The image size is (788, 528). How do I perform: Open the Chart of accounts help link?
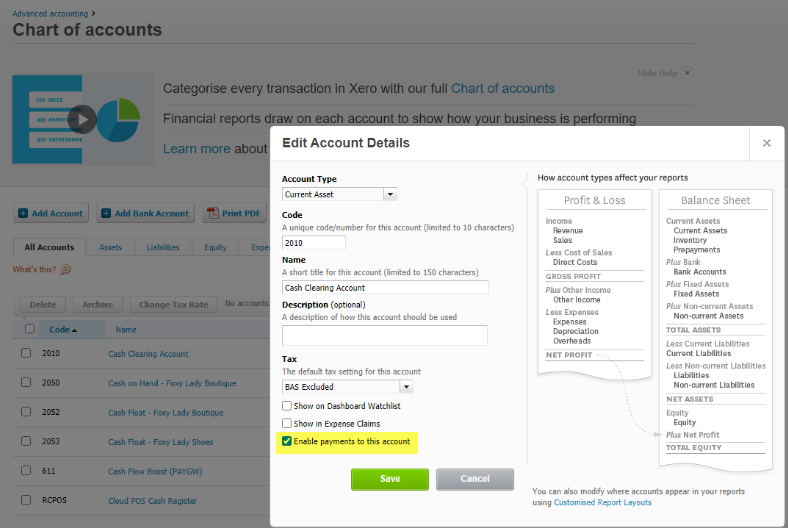point(503,88)
